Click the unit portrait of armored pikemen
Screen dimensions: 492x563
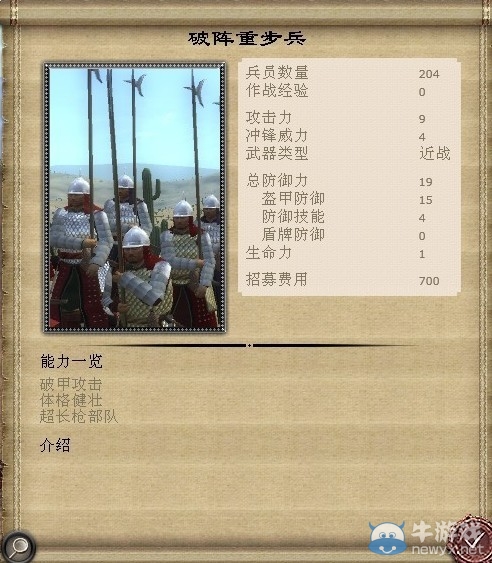click(135, 197)
